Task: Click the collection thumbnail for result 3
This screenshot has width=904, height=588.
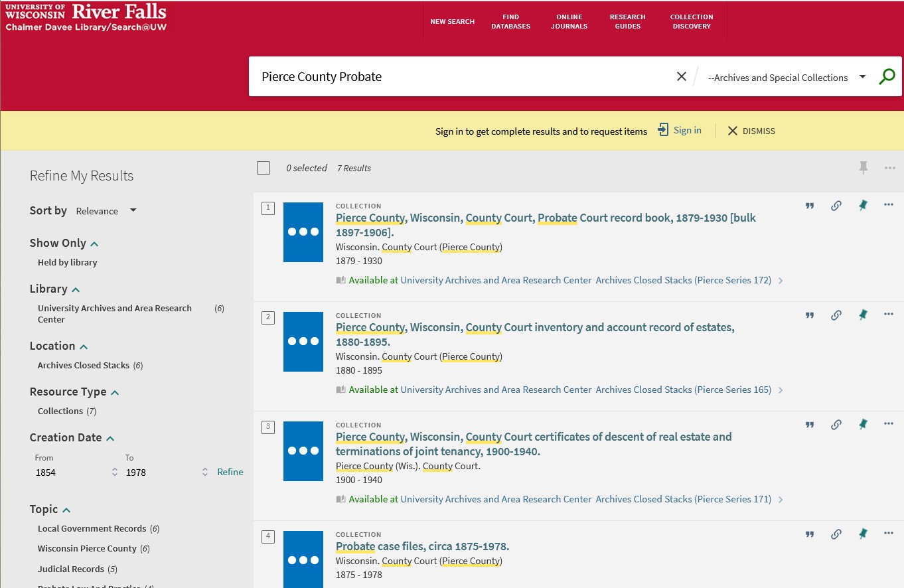Action: click(x=303, y=451)
